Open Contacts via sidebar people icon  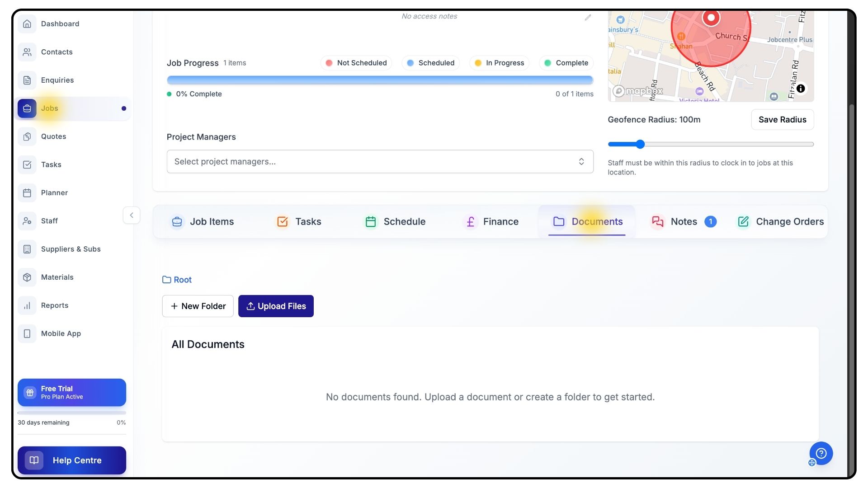point(27,52)
